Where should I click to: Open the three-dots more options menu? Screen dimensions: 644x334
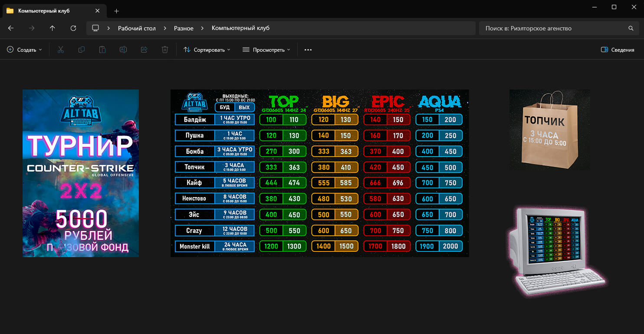tap(308, 50)
